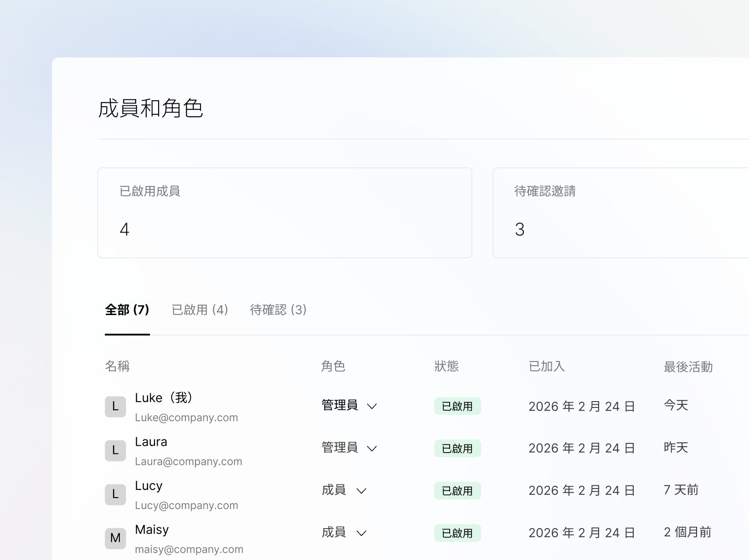Click Luke's 已啟用 status badge
This screenshot has width=749, height=560.
coord(457,406)
